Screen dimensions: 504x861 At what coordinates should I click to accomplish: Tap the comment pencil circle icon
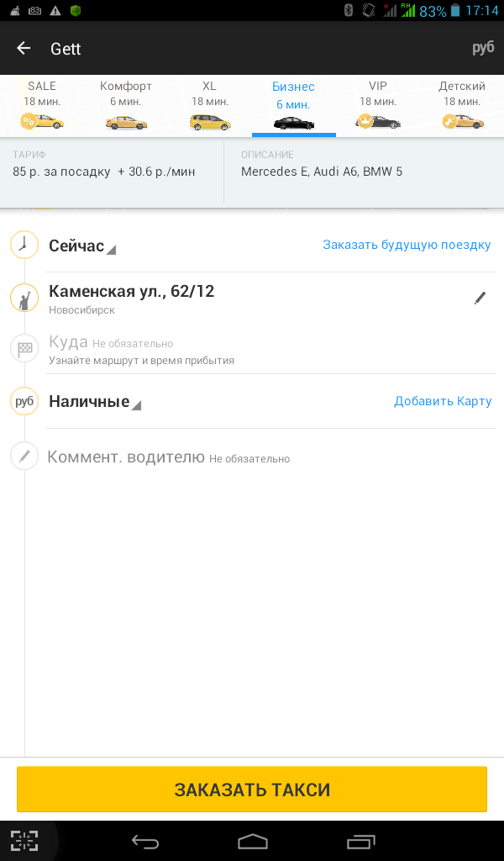point(24,456)
